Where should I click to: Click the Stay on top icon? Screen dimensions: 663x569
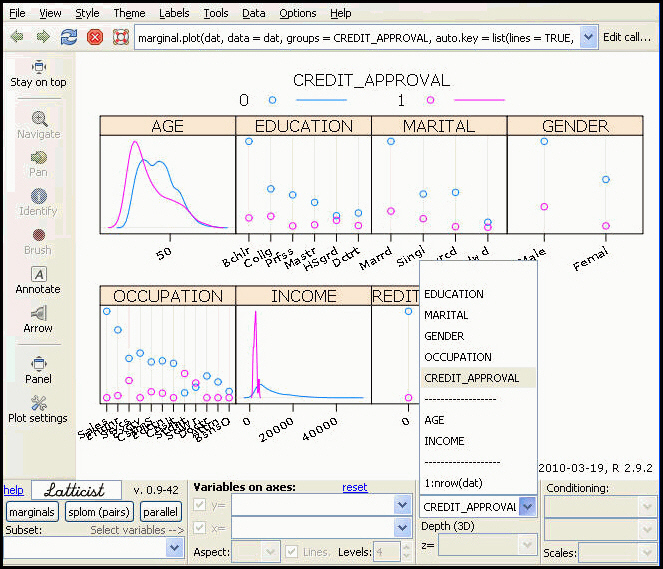coord(38,67)
